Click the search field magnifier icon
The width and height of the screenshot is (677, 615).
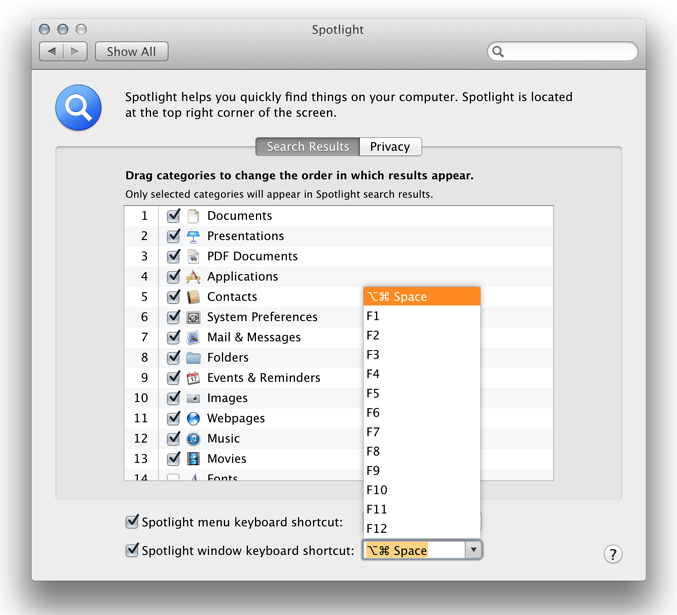pyautogui.click(x=498, y=52)
